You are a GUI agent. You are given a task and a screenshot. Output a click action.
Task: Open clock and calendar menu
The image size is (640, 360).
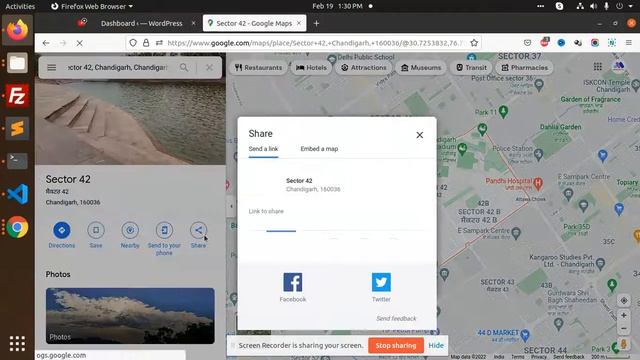tap(337, 6)
